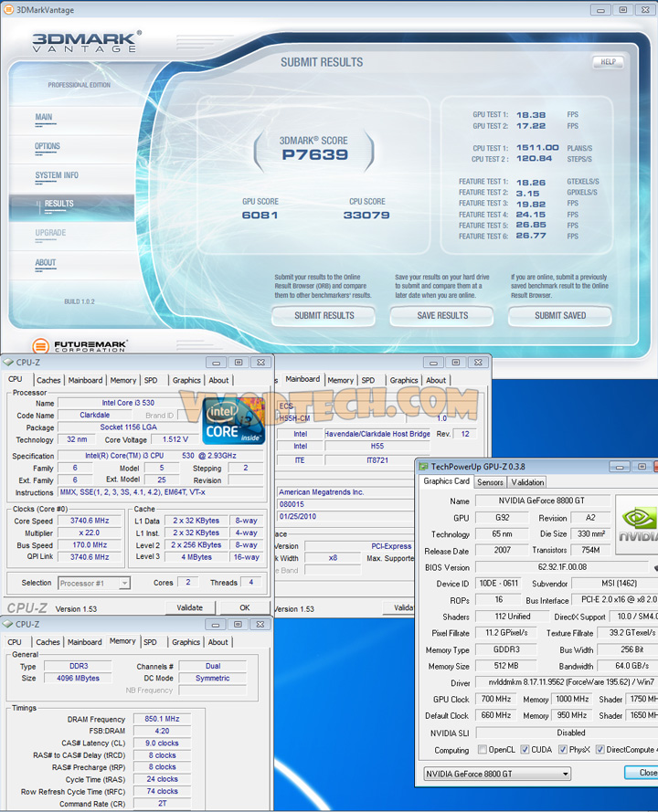Click the SUBMIT SAVED button
Screen dimensions: 658x812
coord(560,315)
